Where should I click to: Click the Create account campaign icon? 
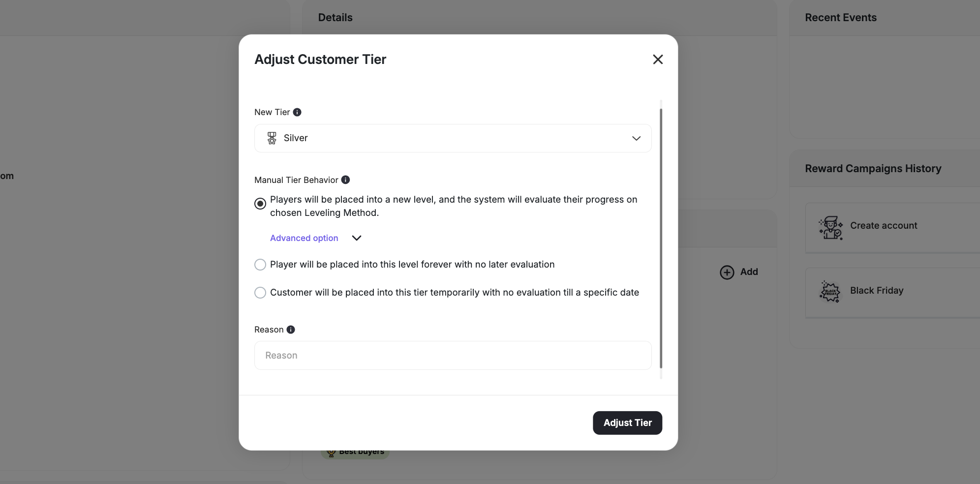[x=831, y=228]
